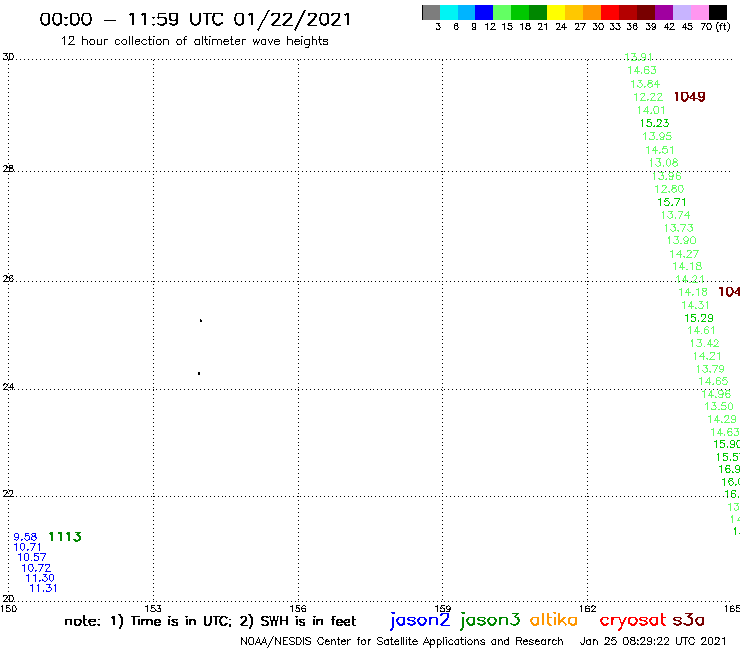Click the blue jason2 value 11.30
This screenshot has width=740, height=650.
(x=40, y=578)
